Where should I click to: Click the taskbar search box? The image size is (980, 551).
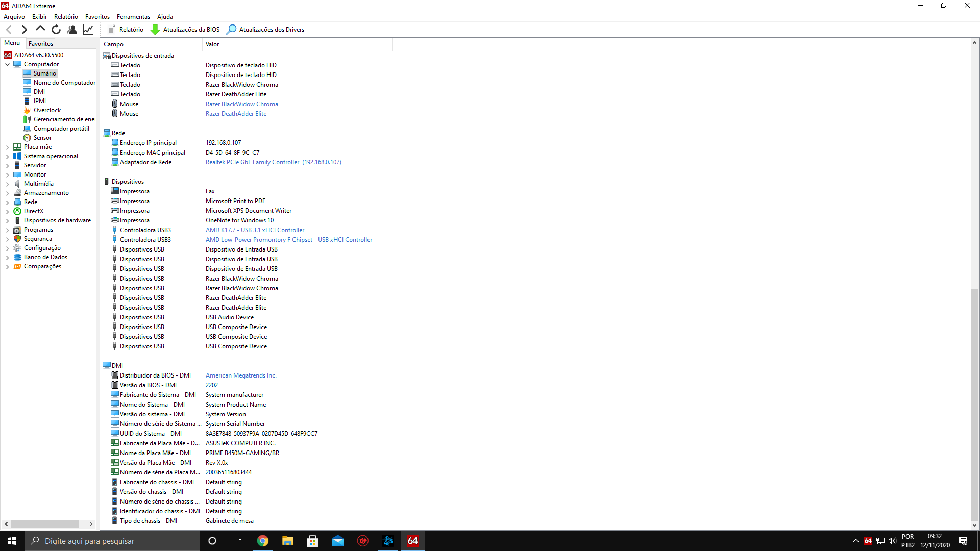(112, 541)
